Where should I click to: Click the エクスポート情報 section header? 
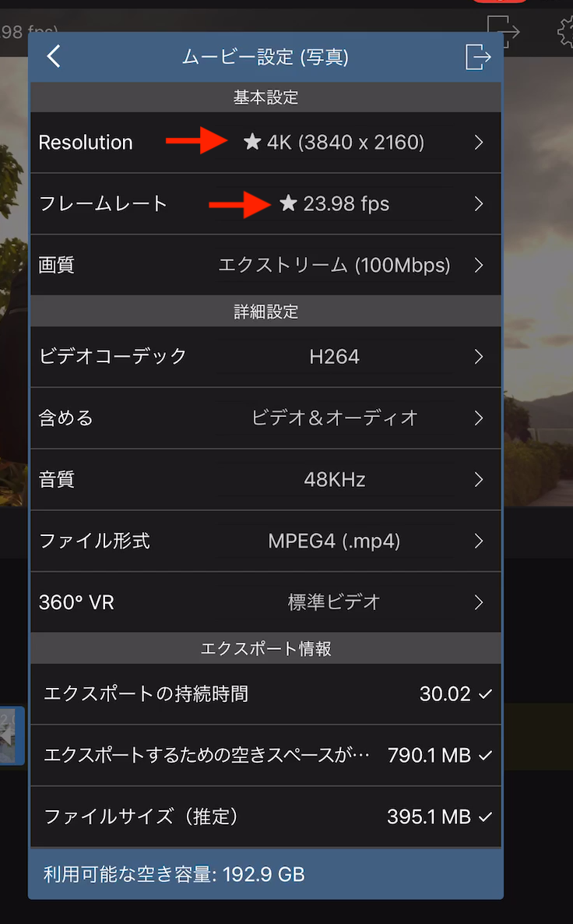[265, 649]
